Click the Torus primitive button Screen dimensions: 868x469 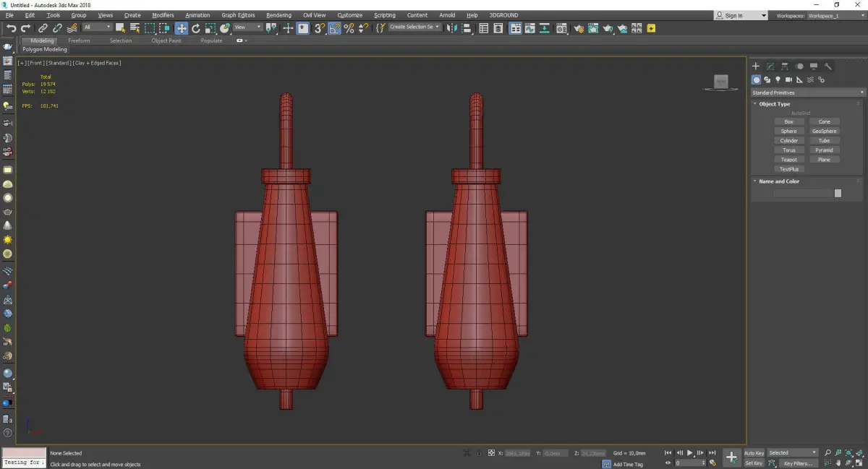pos(788,150)
